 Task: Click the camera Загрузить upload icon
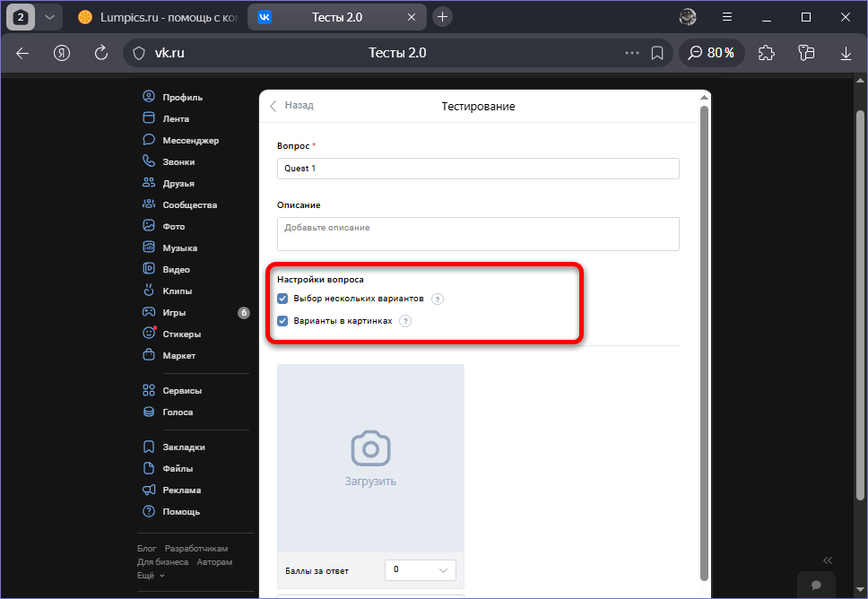coord(370,448)
